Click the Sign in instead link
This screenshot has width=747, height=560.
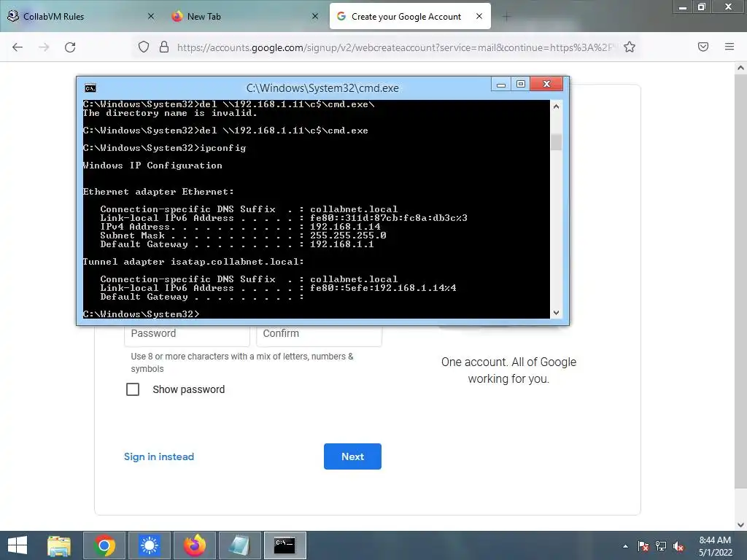159,456
